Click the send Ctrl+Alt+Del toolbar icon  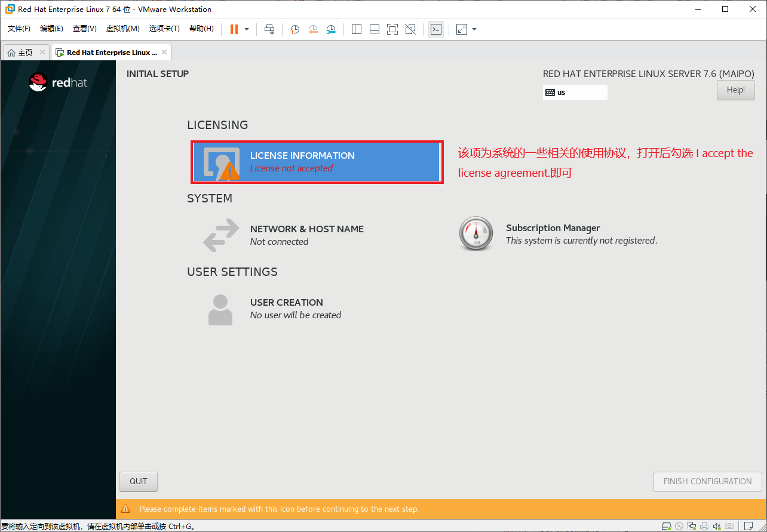pos(269,29)
